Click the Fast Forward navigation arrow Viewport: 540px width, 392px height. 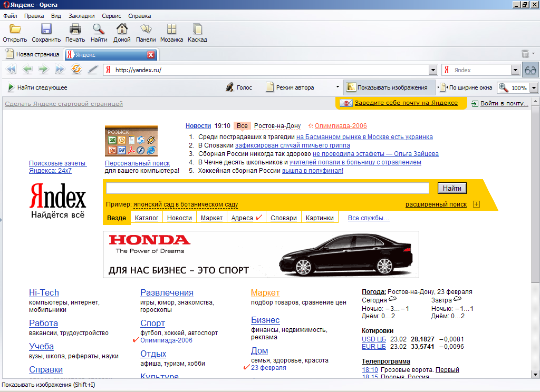point(60,70)
